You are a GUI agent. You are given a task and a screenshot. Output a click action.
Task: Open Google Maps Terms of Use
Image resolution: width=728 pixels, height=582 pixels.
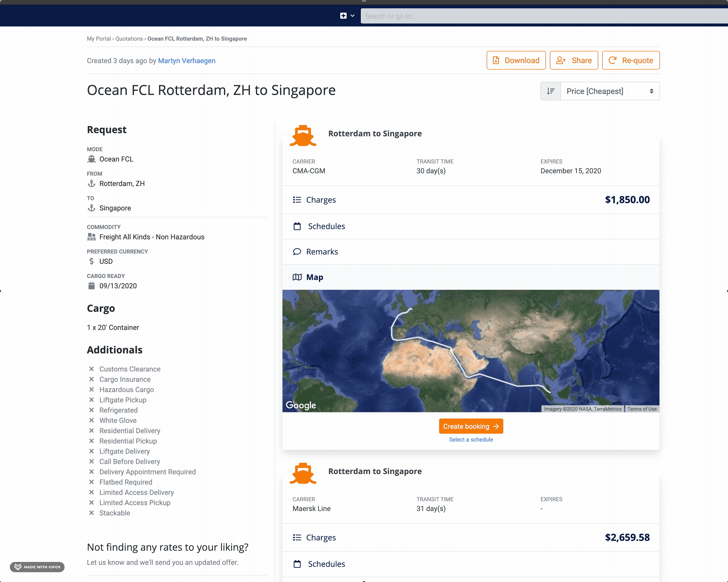(642, 409)
